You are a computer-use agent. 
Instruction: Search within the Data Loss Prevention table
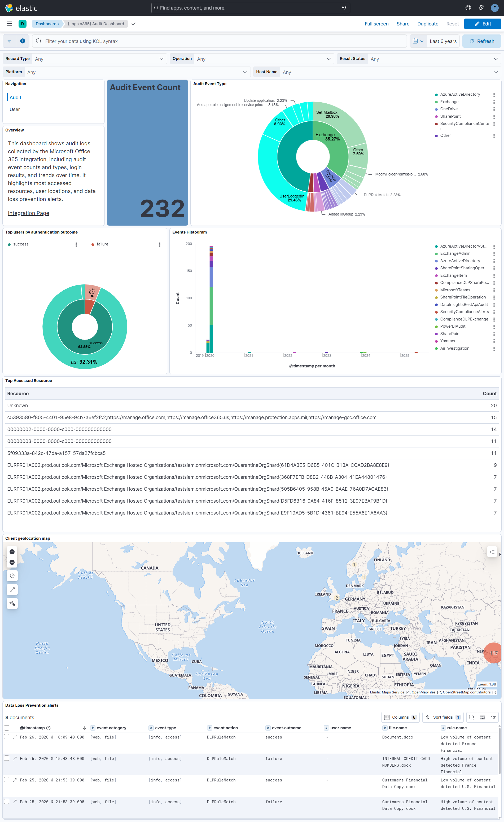[x=471, y=717]
